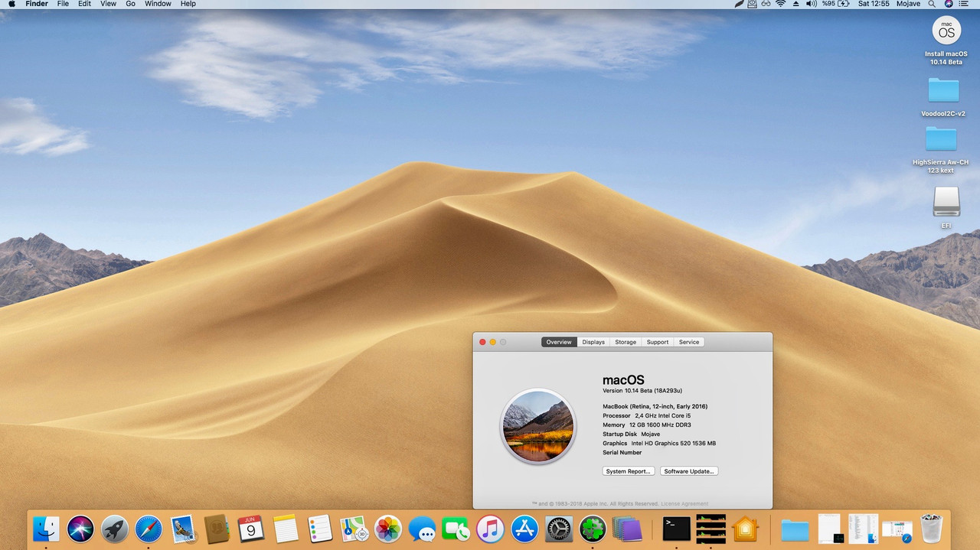Screen dimensions: 980x550
Task: Open the File menu
Action: click(x=63, y=4)
